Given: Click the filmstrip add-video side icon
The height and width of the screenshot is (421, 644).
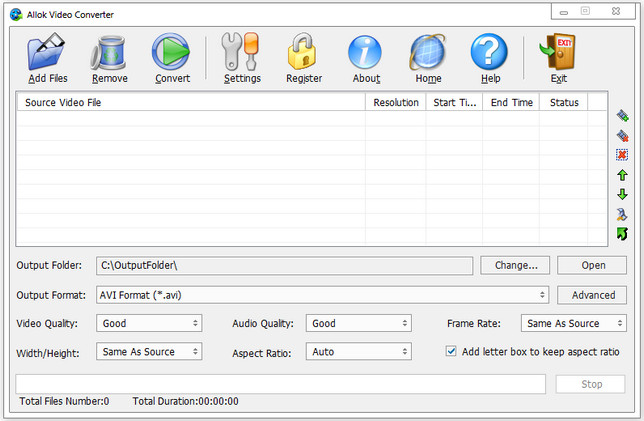Looking at the screenshot, I should 622,115.
